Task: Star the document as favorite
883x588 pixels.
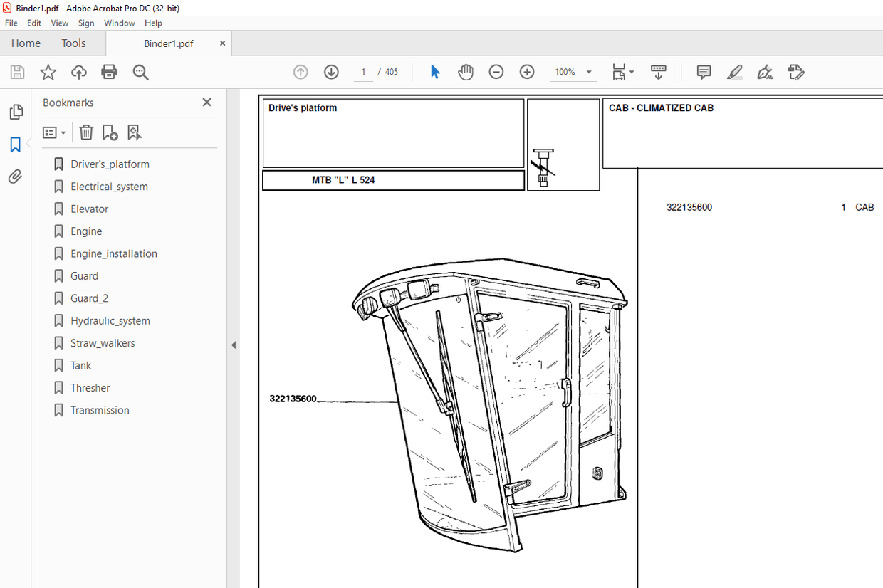Action: (x=48, y=72)
